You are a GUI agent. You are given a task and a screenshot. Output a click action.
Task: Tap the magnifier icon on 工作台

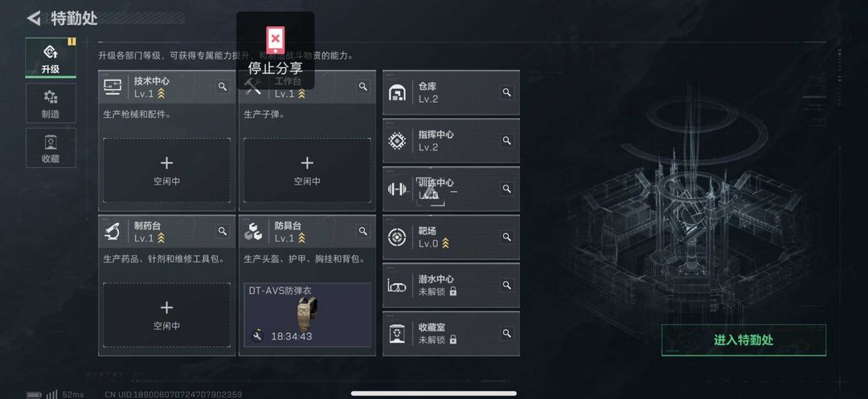click(363, 86)
